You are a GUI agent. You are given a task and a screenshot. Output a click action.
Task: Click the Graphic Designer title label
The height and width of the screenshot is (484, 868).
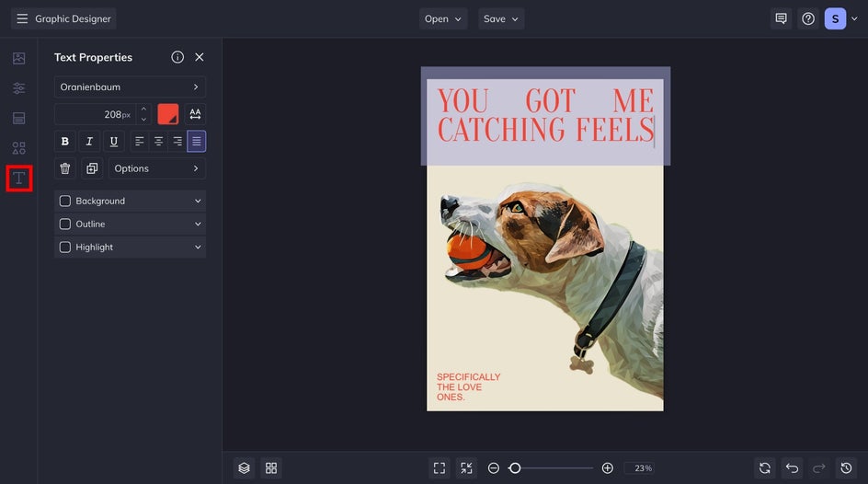[x=73, y=18]
